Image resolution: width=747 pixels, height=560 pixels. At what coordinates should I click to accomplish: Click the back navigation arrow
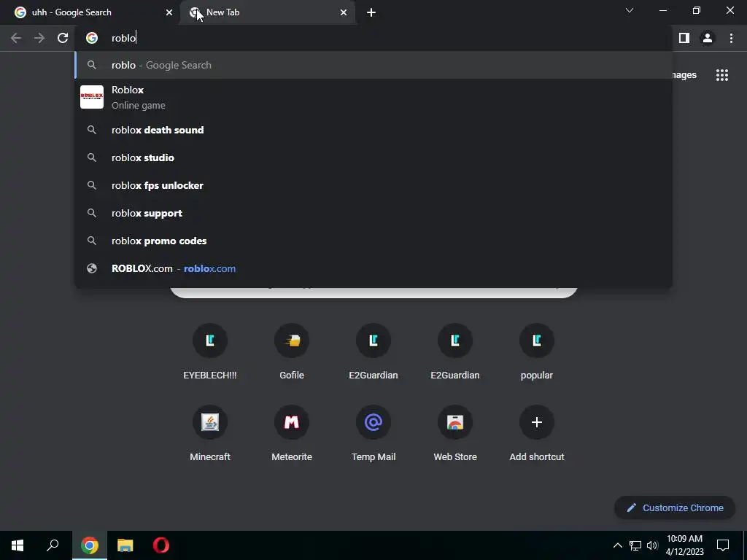16,38
